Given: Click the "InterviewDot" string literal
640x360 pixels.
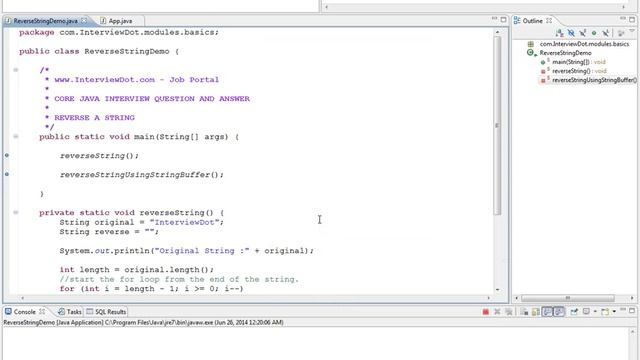Looking at the screenshot, I should pos(184,222).
